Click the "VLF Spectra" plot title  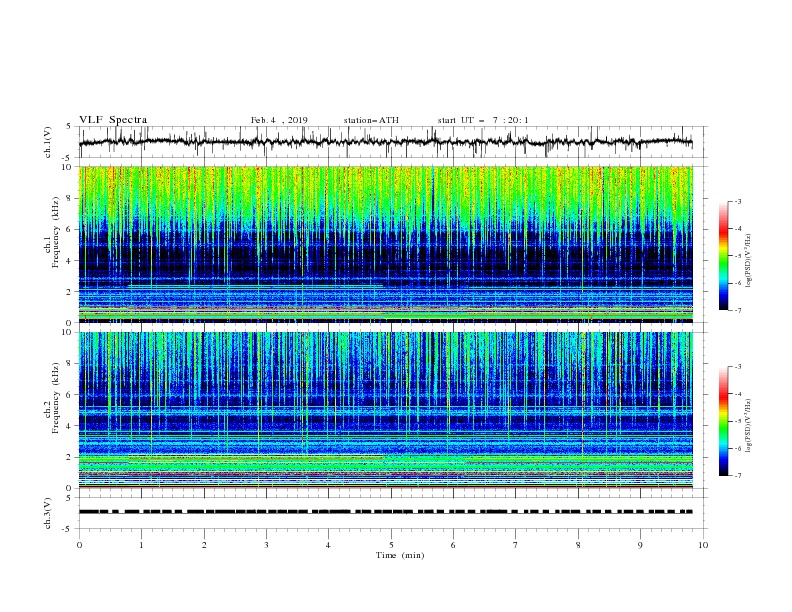coord(113,120)
